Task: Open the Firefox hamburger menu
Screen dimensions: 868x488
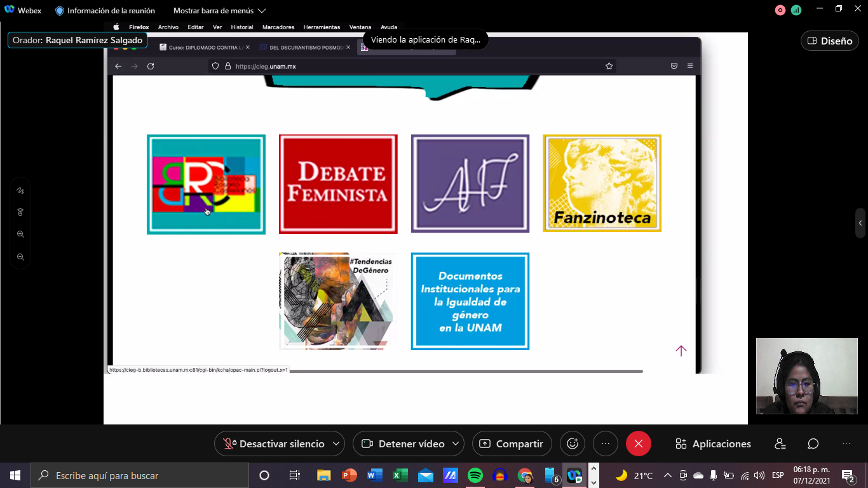Action: pyautogui.click(x=690, y=66)
